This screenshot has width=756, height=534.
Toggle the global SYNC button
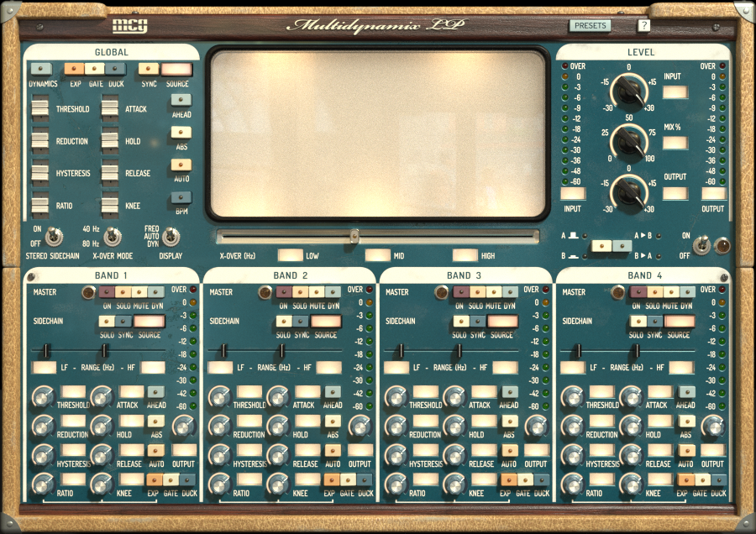[x=149, y=70]
